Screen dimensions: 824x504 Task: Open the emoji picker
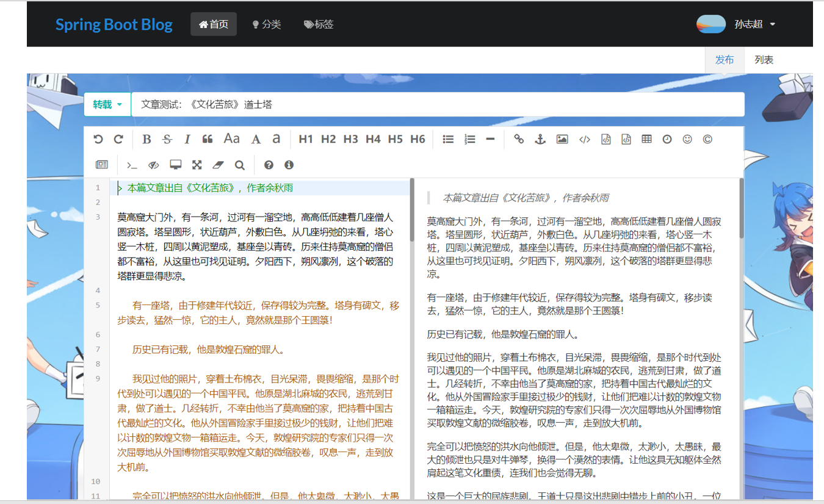coord(687,139)
